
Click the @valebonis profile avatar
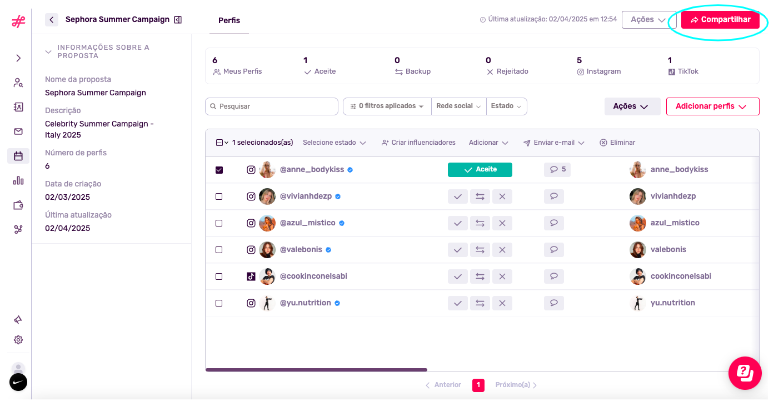[267, 249]
